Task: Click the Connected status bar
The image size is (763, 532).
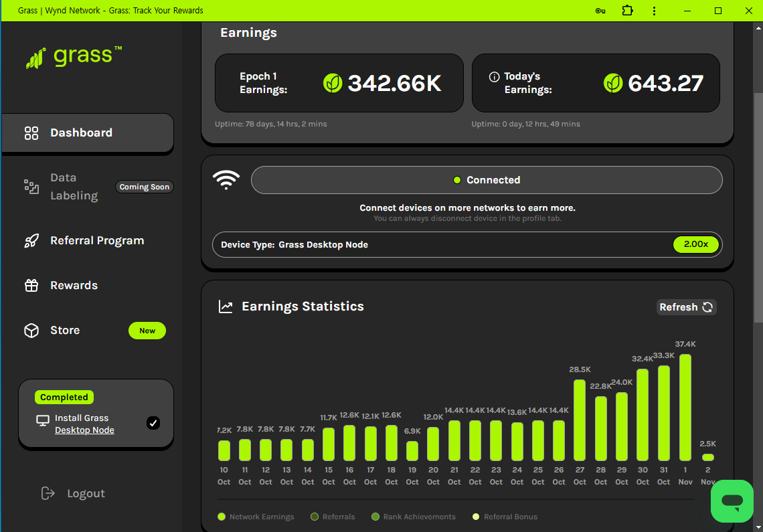Action: tap(487, 180)
